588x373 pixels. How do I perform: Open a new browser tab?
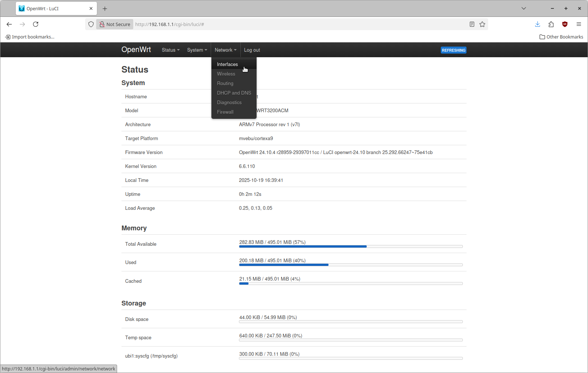105,8
